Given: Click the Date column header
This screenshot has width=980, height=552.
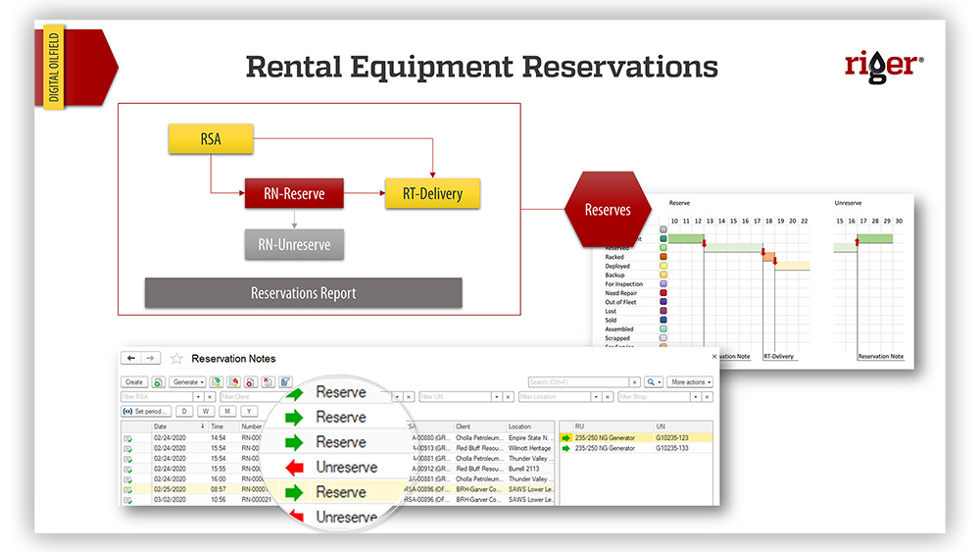Looking at the screenshot, I should [x=162, y=427].
